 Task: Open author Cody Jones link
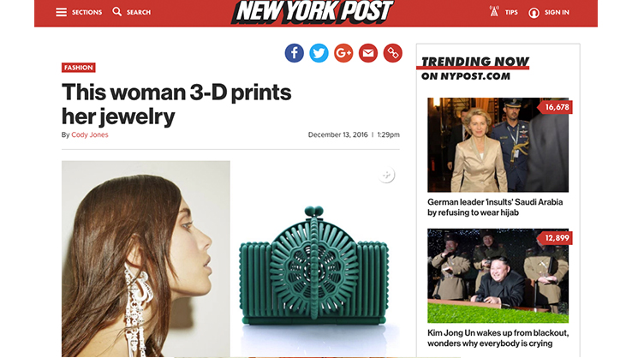(90, 134)
